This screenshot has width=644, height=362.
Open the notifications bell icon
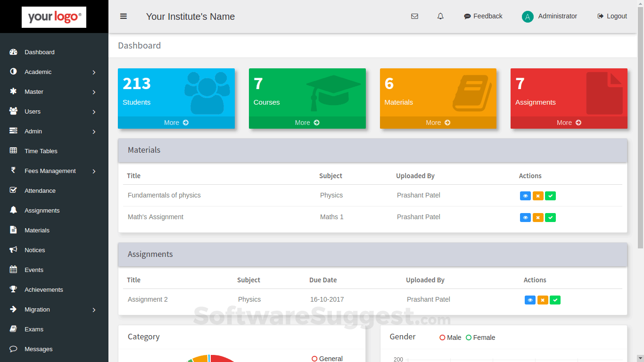[x=440, y=16]
